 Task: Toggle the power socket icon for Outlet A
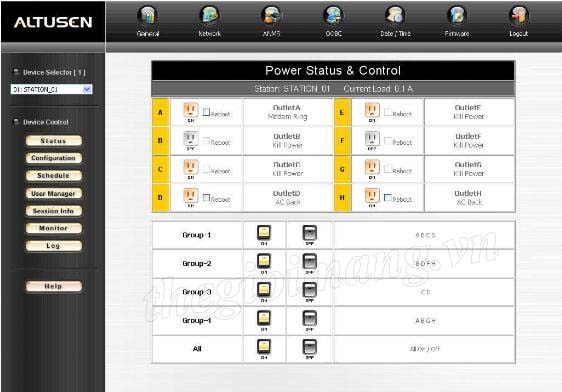[191, 110]
